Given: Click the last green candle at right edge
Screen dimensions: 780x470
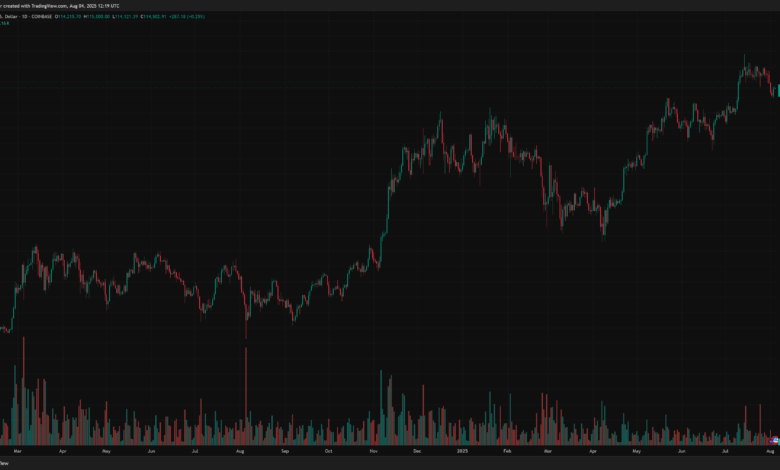Looking at the screenshot, I should pyautogui.click(x=777, y=91).
